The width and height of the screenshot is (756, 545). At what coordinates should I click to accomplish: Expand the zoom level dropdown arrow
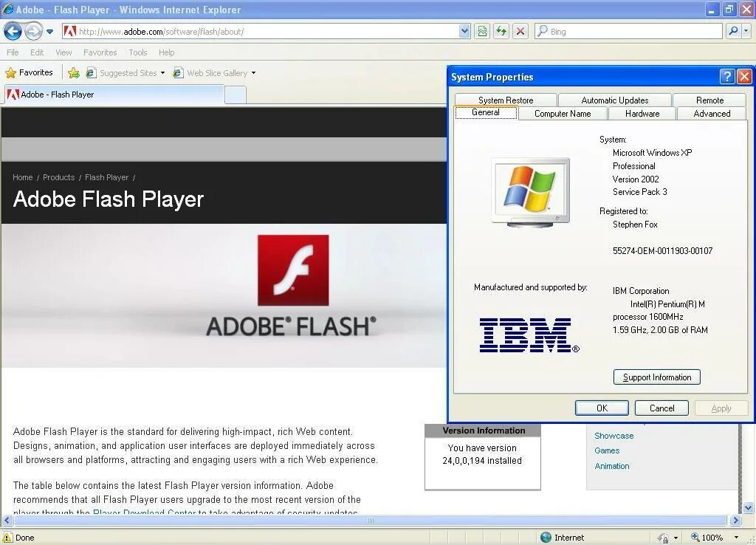click(x=736, y=538)
